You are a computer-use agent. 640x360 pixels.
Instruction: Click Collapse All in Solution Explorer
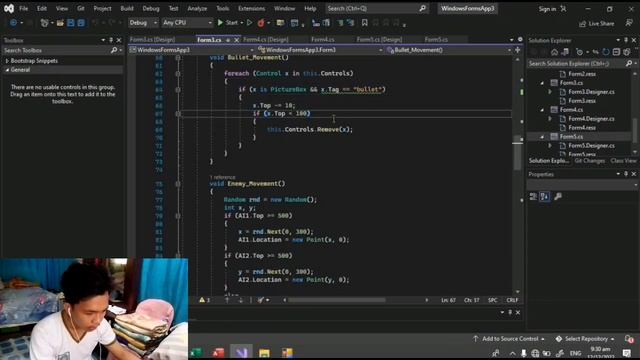tap(616, 52)
